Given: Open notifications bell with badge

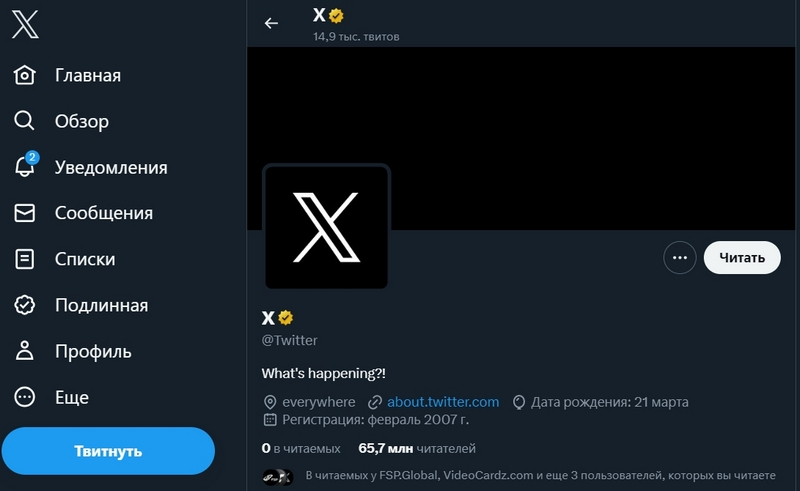Looking at the screenshot, I should (25, 167).
